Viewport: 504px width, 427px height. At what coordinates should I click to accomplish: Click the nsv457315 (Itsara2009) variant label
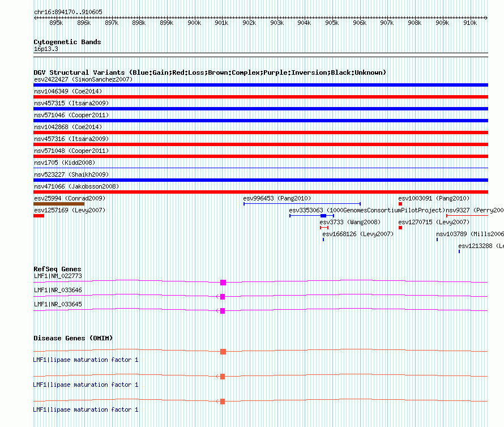pyautogui.click(x=71, y=103)
